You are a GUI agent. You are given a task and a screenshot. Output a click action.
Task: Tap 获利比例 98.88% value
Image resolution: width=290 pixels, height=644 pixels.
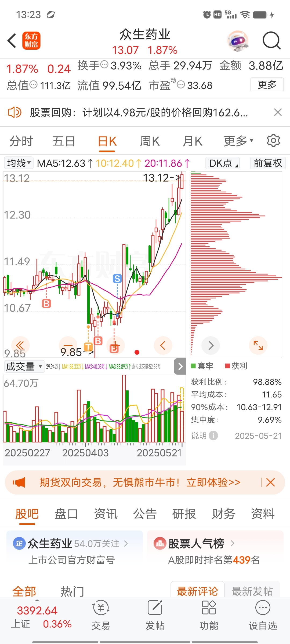(x=267, y=382)
